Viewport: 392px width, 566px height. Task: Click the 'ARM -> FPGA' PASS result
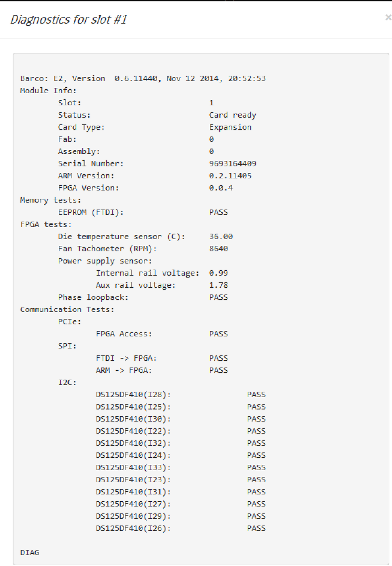218,370
